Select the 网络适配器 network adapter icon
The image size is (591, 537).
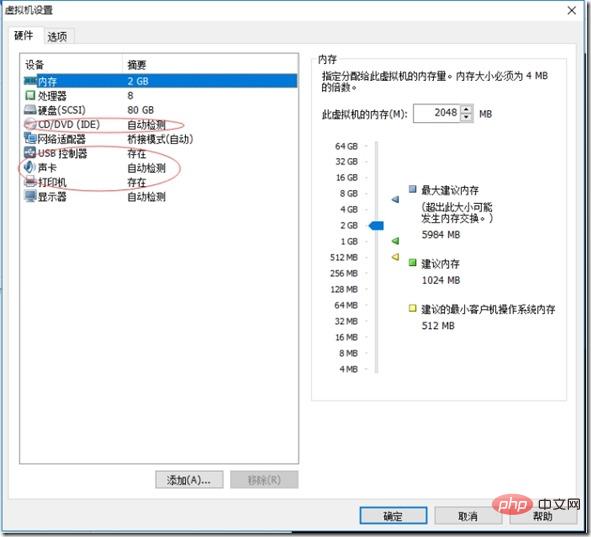tap(30, 138)
